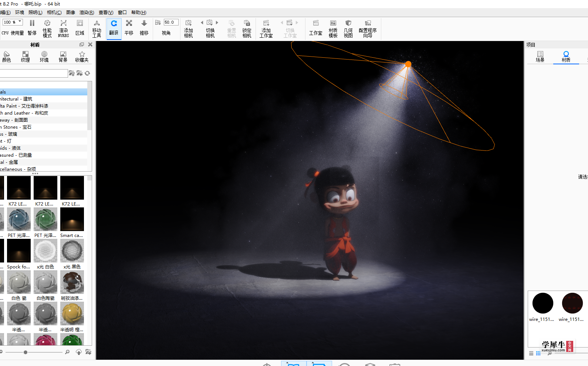Select the 白色陶瓷 material thumbnail
The width and height of the screenshot is (588, 366).
[x=45, y=282]
